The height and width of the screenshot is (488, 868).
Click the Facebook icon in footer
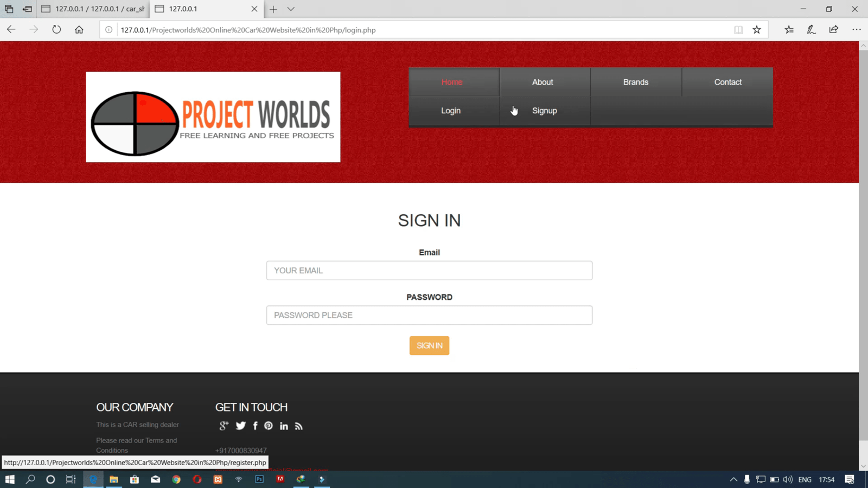pyautogui.click(x=255, y=426)
